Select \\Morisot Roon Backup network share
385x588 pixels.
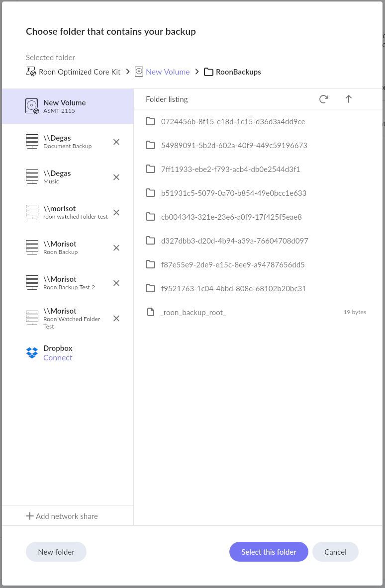(60, 247)
